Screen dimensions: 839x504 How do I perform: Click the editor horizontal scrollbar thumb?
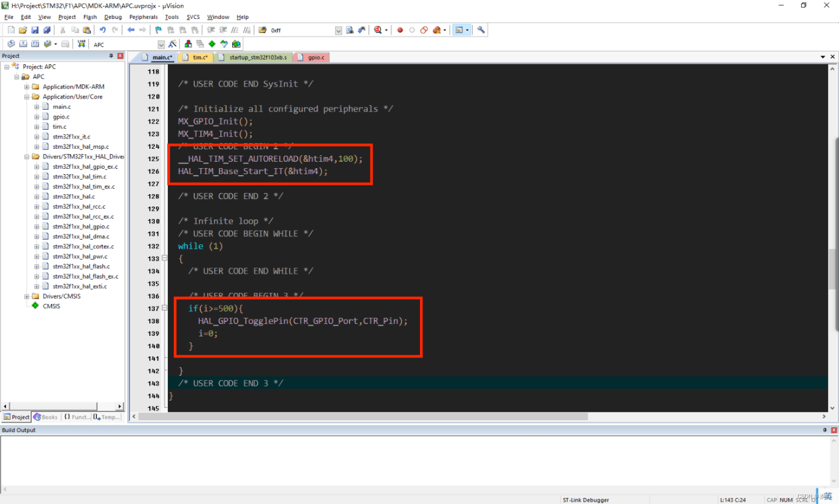click(363, 417)
